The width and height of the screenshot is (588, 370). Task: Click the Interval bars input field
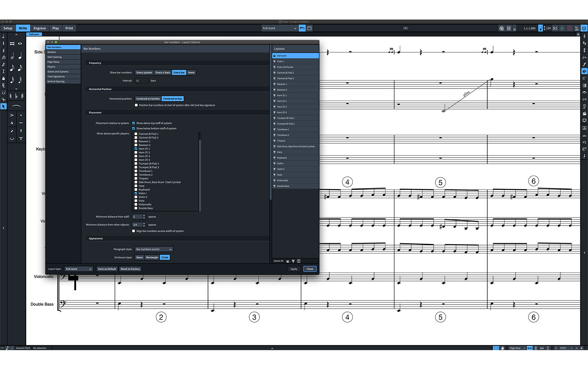(x=141, y=80)
